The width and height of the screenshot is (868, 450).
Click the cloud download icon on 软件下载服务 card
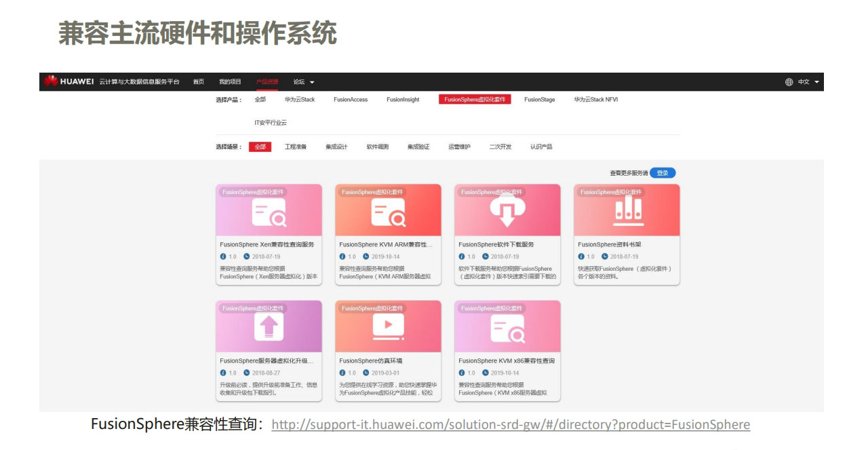tap(508, 212)
